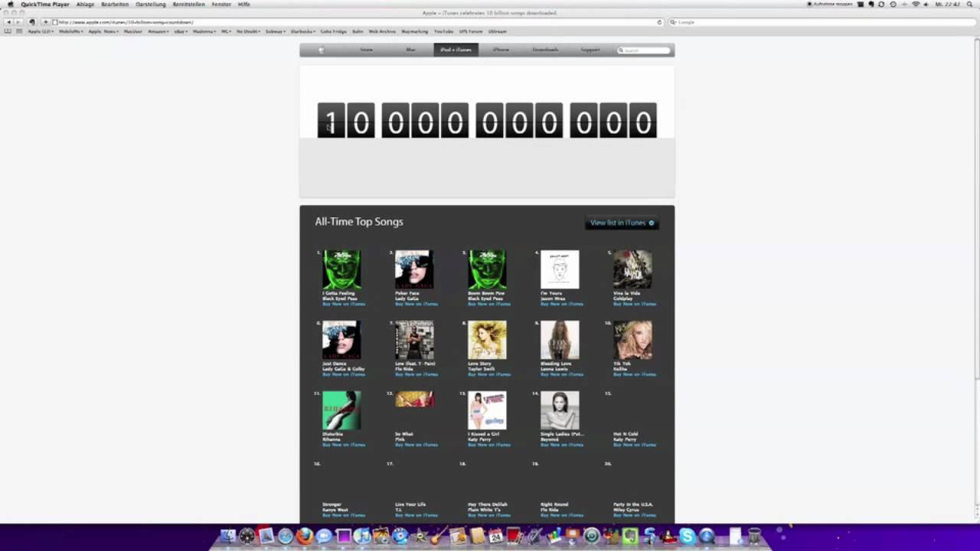Open the Support tab on Apple site
Screen dimensions: 980x551
[590, 50]
